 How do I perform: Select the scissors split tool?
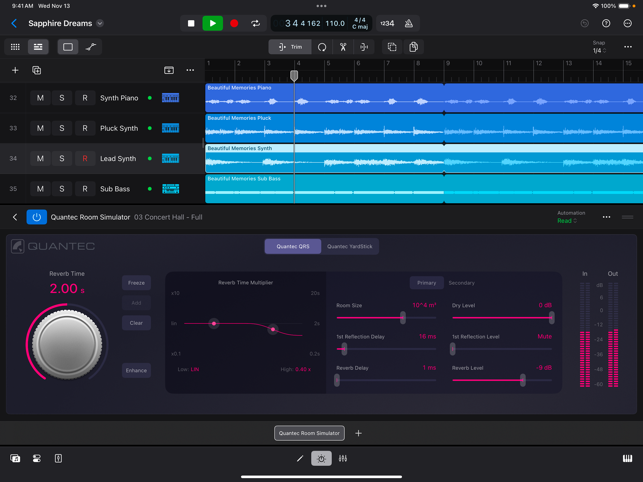point(343,47)
